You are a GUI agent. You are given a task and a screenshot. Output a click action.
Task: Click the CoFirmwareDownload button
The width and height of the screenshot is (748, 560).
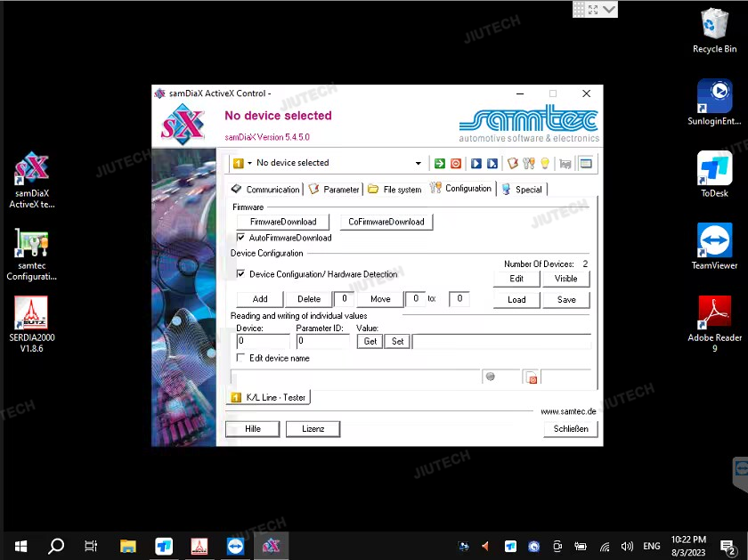click(386, 222)
